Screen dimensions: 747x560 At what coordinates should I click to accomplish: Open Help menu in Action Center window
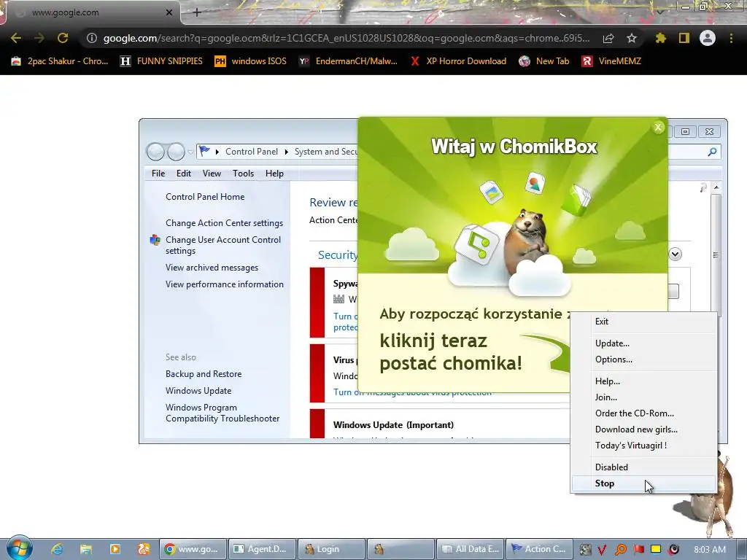(x=274, y=174)
